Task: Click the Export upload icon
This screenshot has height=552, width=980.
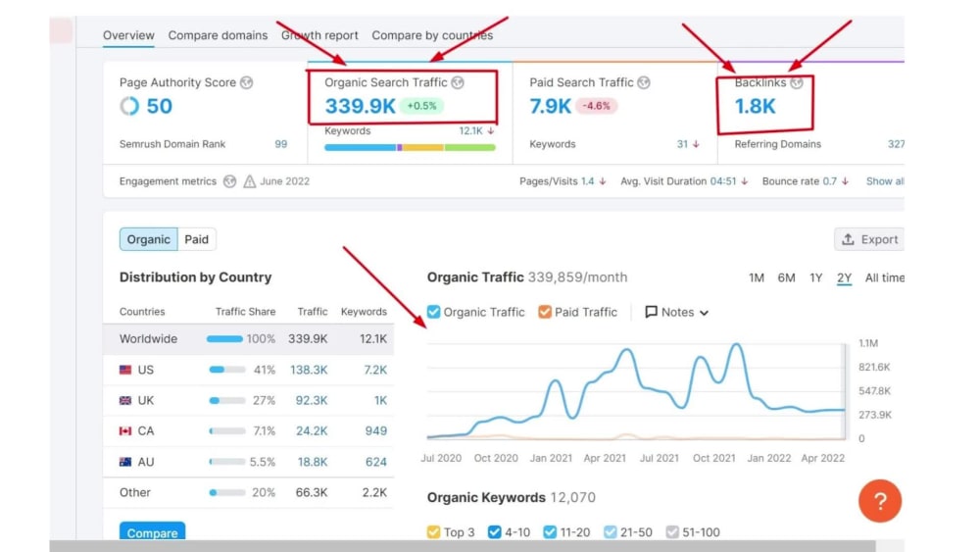Action: pyautogui.click(x=848, y=239)
